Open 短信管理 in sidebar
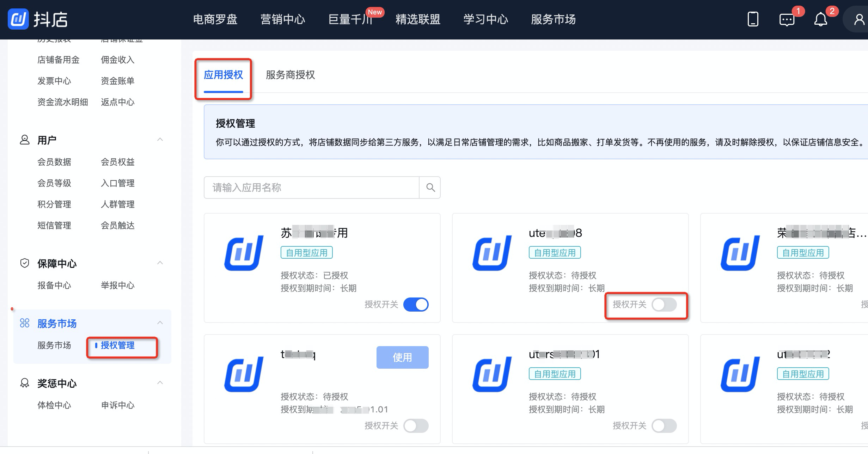This screenshot has height=454, width=868. point(54,226)
